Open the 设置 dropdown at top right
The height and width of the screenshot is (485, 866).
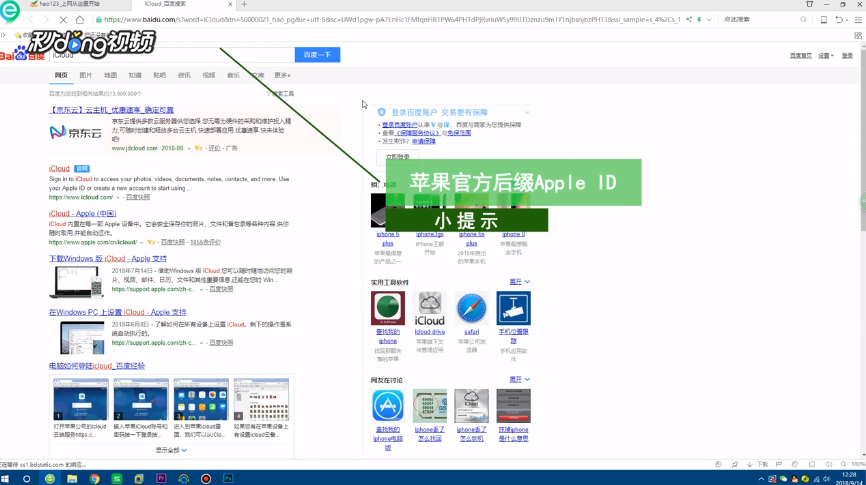point(826,56)
